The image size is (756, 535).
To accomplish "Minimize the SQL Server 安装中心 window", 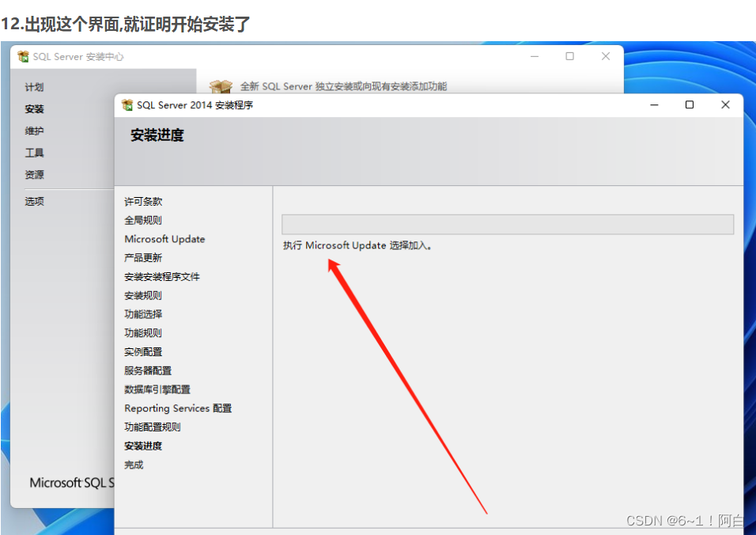I will coord(535,56).
